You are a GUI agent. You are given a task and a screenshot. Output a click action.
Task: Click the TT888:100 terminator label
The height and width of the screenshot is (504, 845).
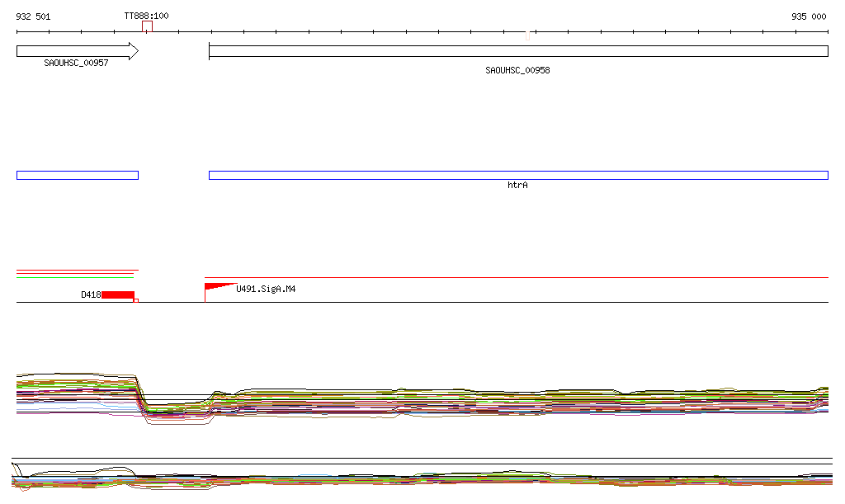coord(146,16)
